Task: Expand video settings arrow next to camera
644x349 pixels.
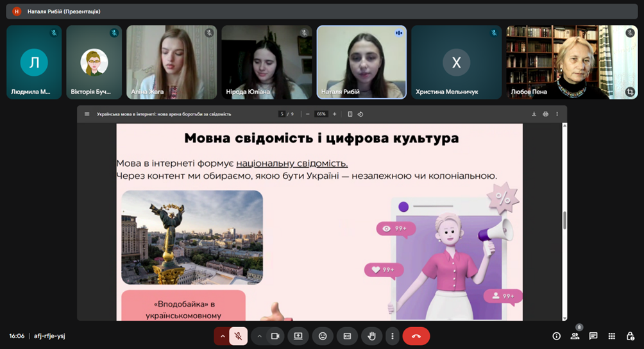Action: point(259,336)
